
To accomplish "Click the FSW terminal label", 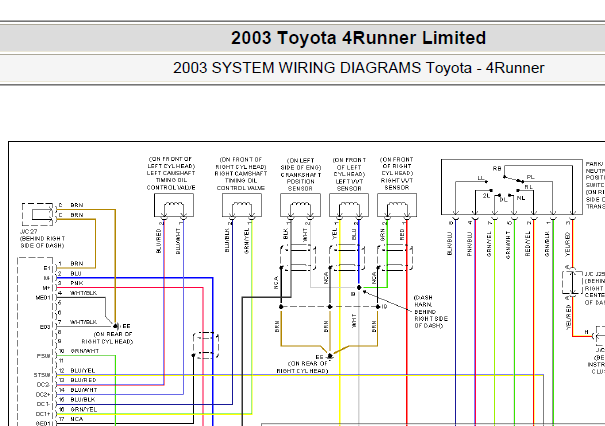I will pos(44,356).
